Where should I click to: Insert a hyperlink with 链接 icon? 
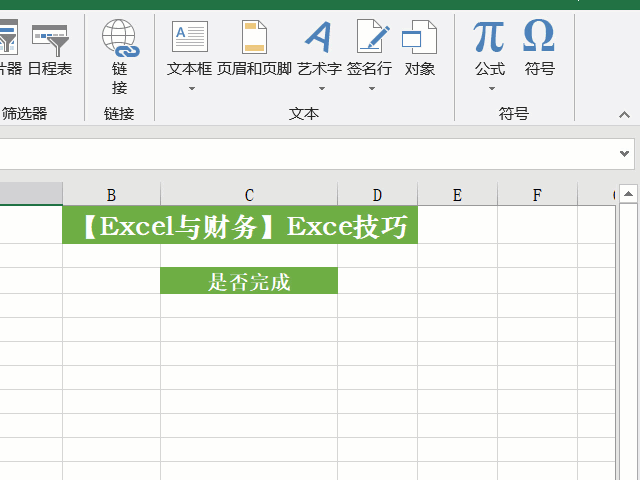(x=120, y=56)
